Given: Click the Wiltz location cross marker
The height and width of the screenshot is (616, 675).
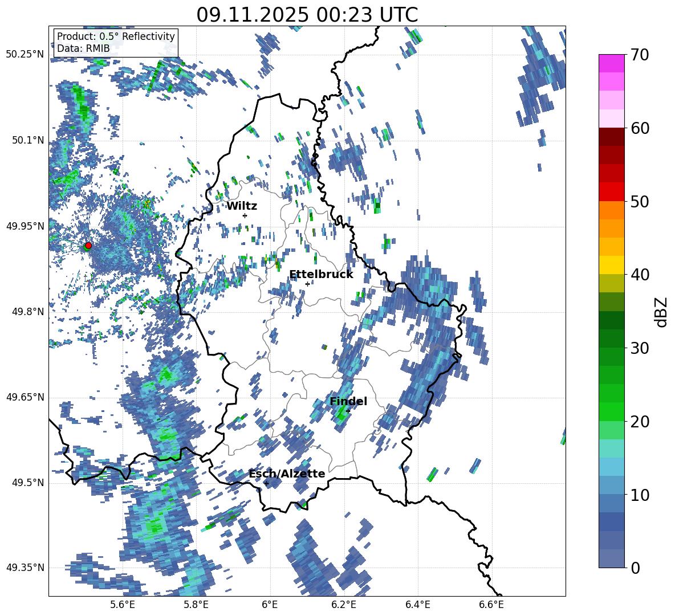Looking at the screenshot, I should pyautogui.click(x=245, y=215).
